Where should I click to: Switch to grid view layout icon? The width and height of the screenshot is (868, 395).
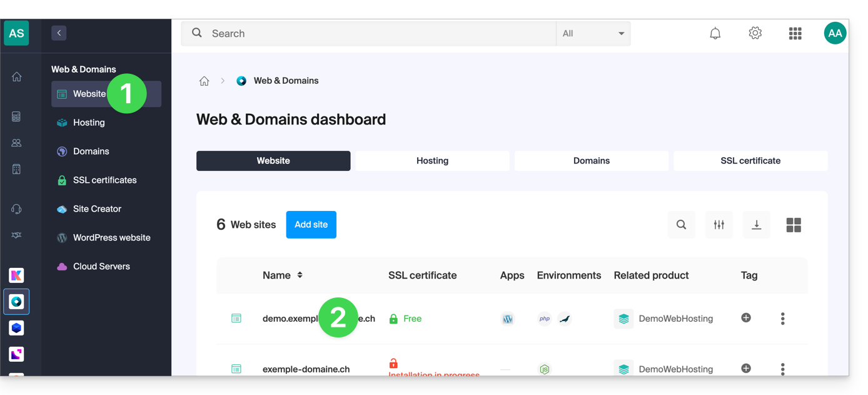point(794,225)
